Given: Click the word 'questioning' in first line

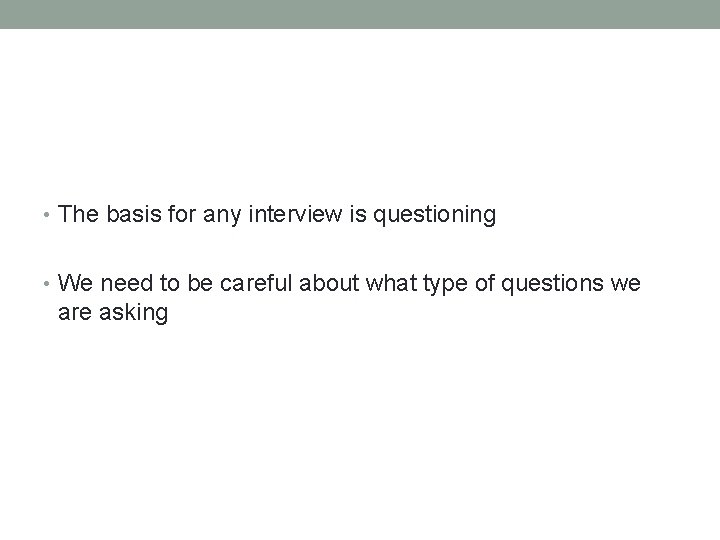Looking at the screenshot, I should tap(434, 215).
